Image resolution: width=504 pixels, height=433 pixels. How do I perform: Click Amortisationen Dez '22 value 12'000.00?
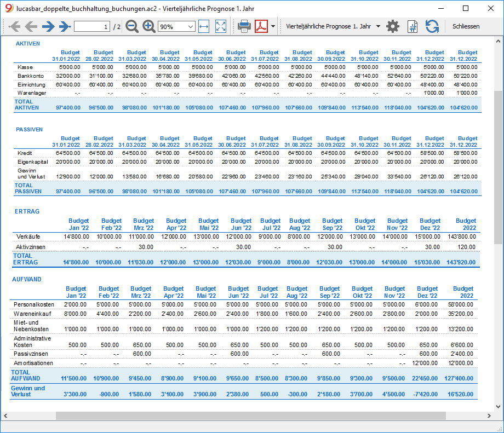click(425, 363)
